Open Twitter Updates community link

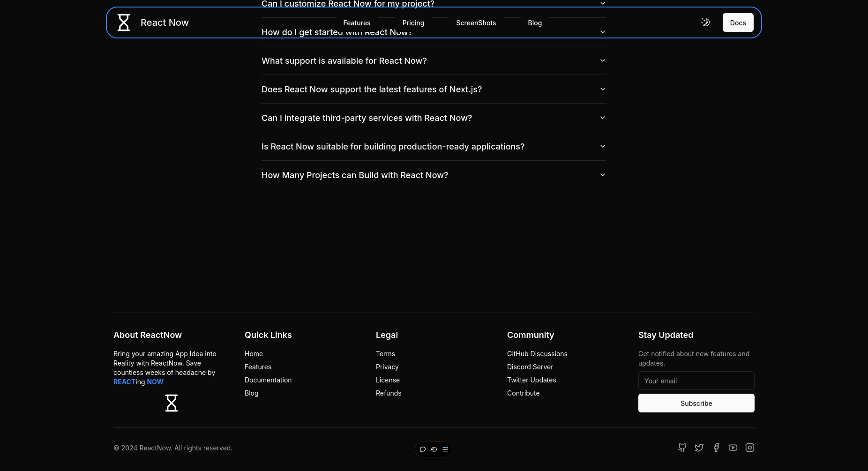pos(531,380)
